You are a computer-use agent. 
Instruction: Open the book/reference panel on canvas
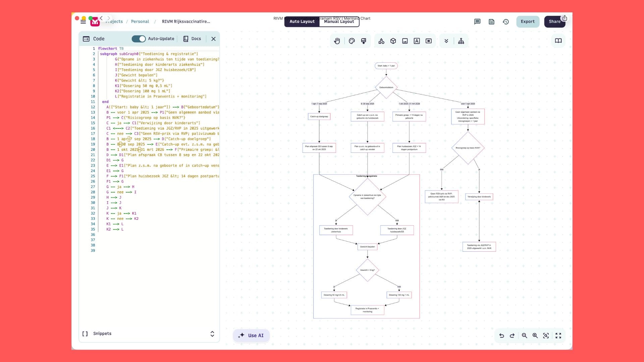pyautogui.click(x=558, y=40)
